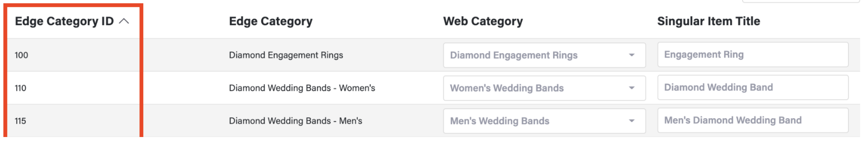The height and width of the screenshot is (143, 868).
Task: Click the Diamond Wedding Bands - Women's cell
Action: pos(302,88)
